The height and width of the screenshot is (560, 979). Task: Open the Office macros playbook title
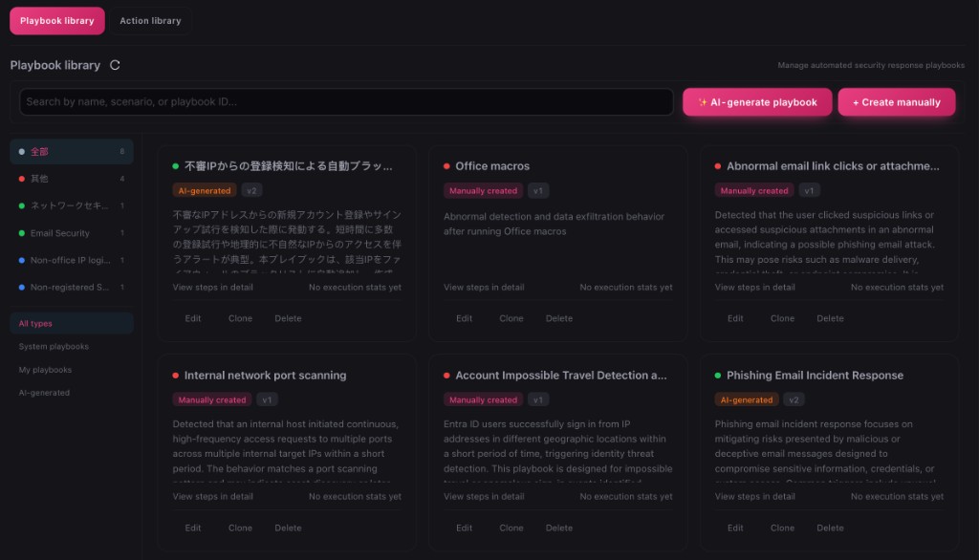pyautogui.click(x=492, y=166)
